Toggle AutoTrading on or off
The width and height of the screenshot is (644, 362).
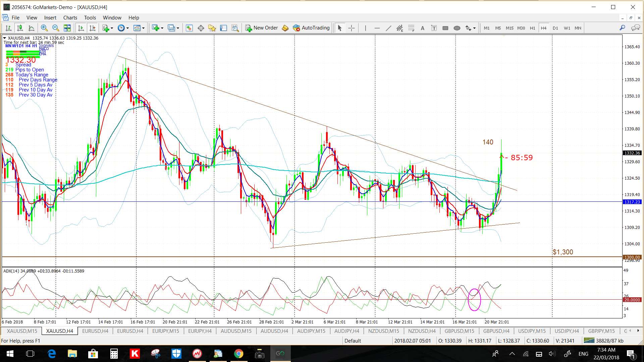click(311, 28)
